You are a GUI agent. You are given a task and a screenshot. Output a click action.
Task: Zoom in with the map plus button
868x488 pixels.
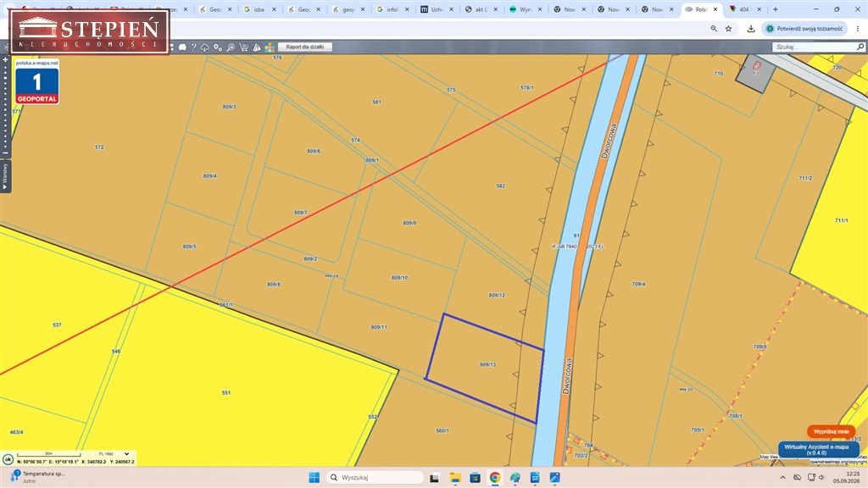point(6,60)
